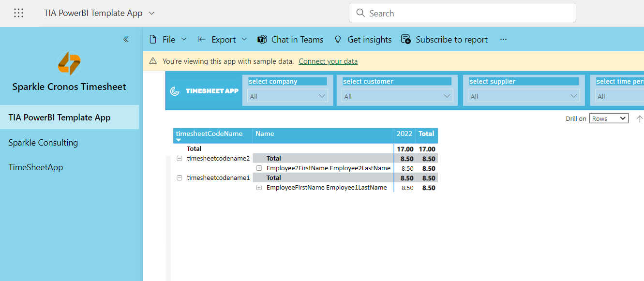
Task: Click the sort arrow under timesheetCodeName header
Action: click(x=179, y=140)
